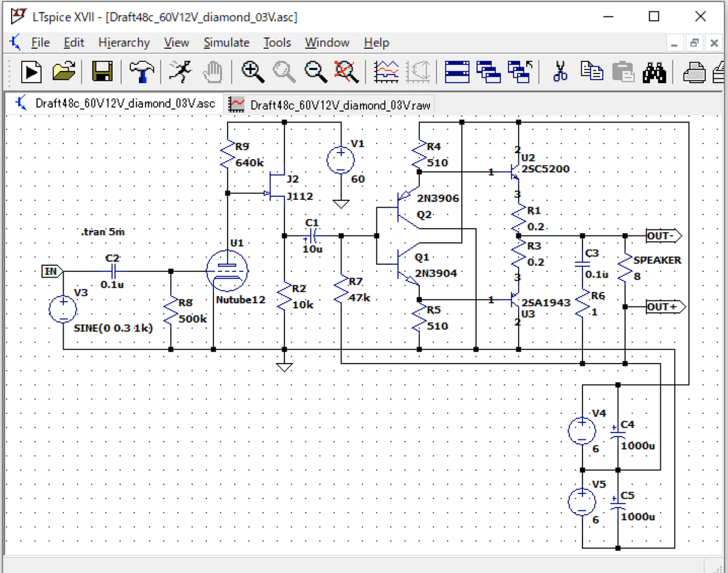Open the Hierarchy menu

point(124,42)
